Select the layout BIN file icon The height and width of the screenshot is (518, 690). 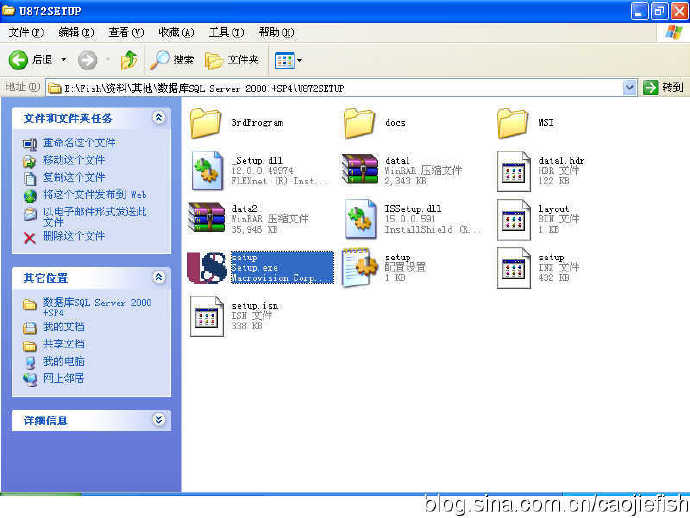point(514,219)
